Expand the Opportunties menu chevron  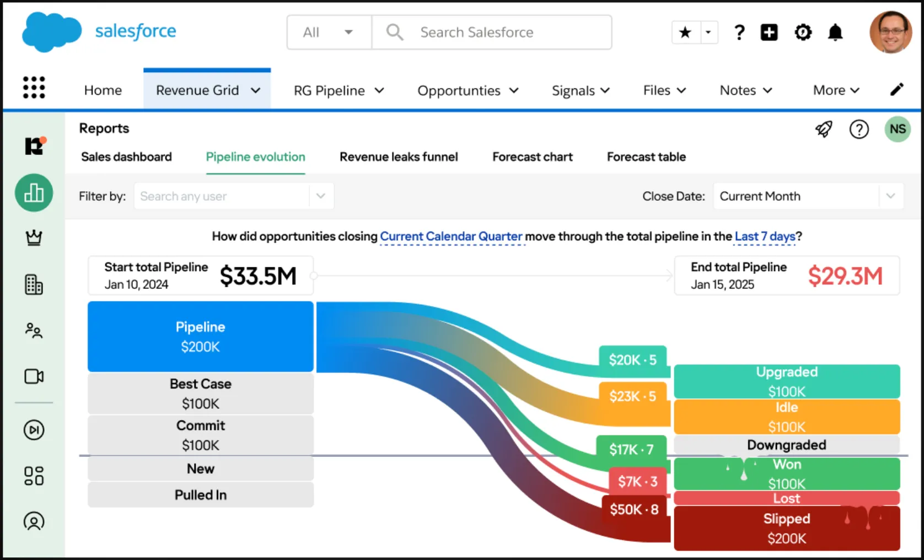514,90
